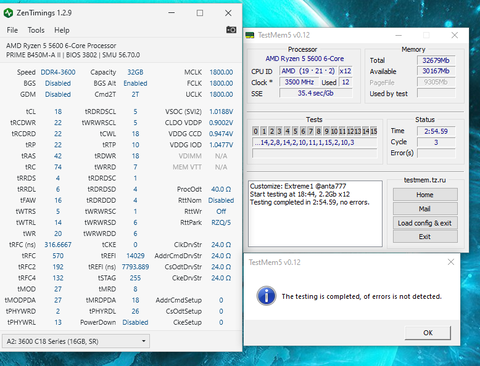
Task: Click the ZenTimings app logo icon
Action: tap(8, 13)
